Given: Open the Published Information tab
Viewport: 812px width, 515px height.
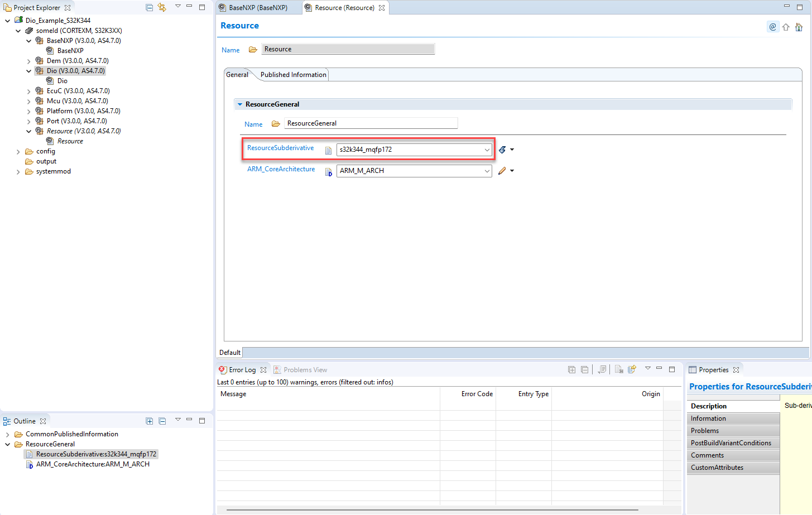Looking at the screenshot, I should tap(293, 75).
